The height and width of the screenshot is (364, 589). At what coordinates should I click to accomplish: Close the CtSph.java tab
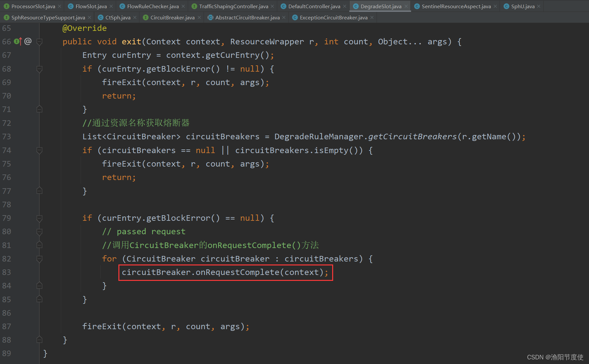click(x=135, y=17)
